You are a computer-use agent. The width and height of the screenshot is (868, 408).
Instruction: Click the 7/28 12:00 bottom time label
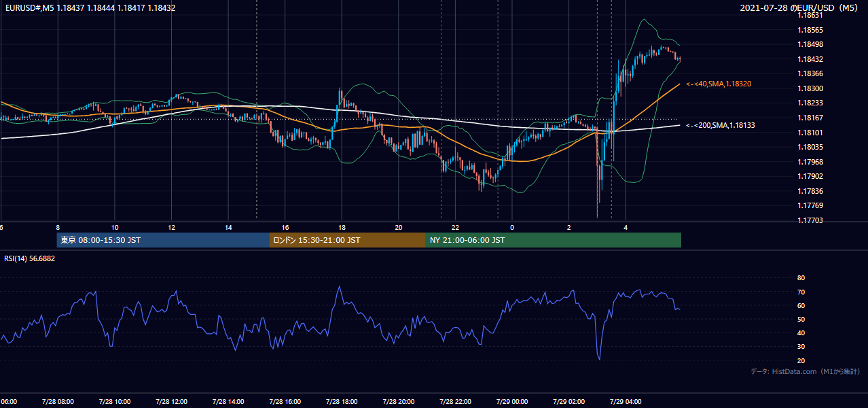pyautogui.click(x=171, y=402)
